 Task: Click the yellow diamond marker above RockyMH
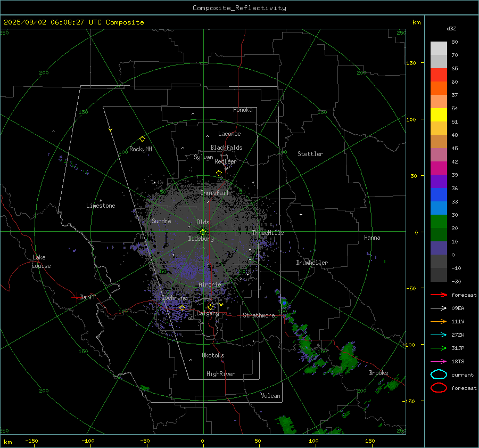click(142, 139)
